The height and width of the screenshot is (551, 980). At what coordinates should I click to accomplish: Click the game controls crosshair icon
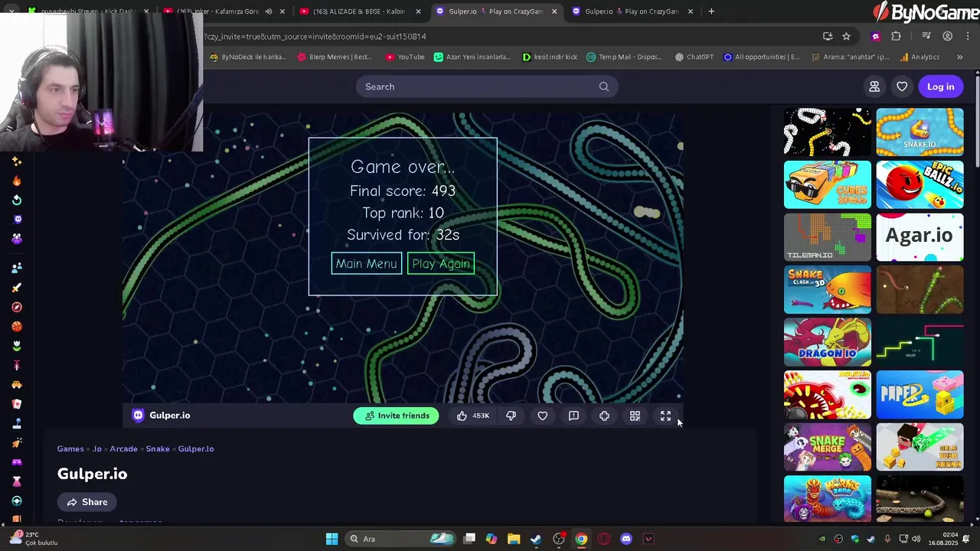point(604,416)
